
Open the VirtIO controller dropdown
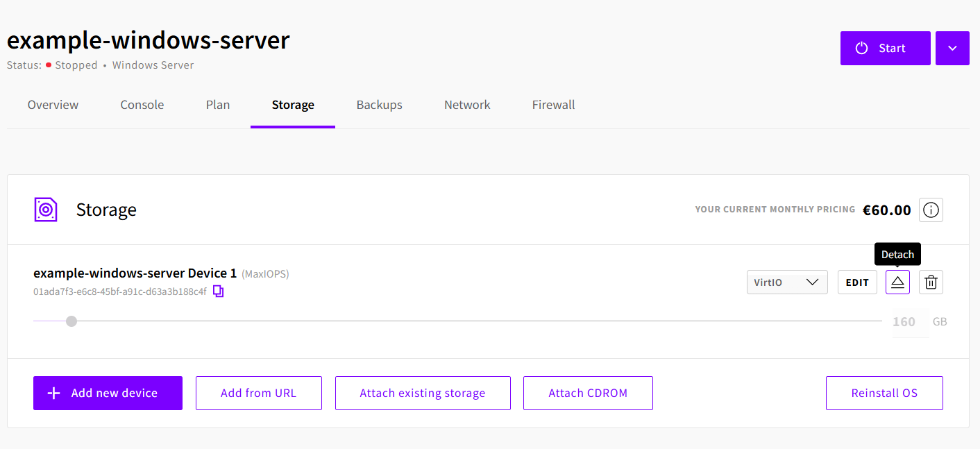click(787, 282)
